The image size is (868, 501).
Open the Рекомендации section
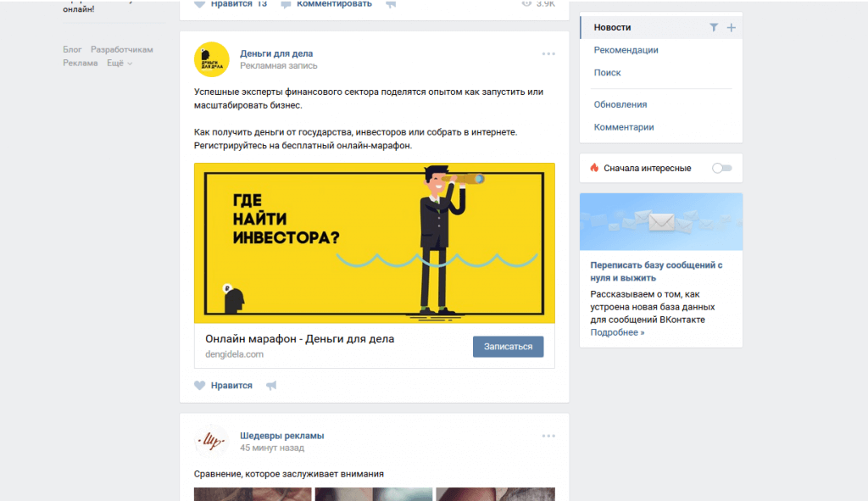click(626, 50)
